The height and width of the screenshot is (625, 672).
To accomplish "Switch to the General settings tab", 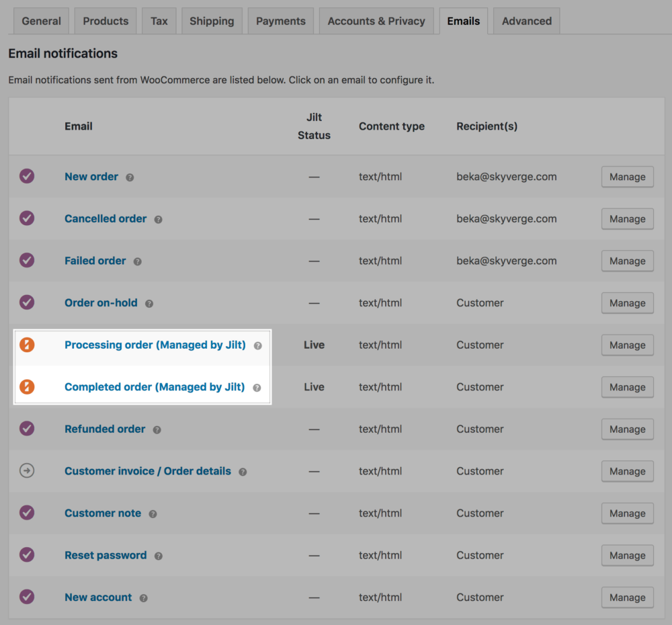I will pos(41,21).
